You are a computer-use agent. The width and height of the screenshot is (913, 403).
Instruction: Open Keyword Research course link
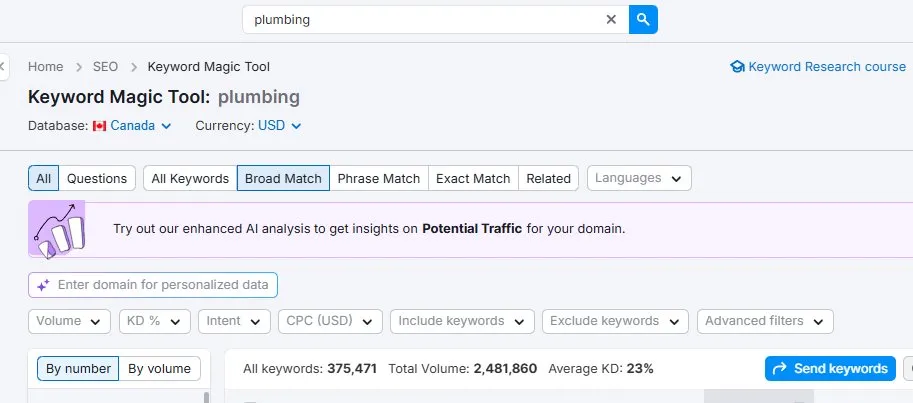click(x=827, y=67)
